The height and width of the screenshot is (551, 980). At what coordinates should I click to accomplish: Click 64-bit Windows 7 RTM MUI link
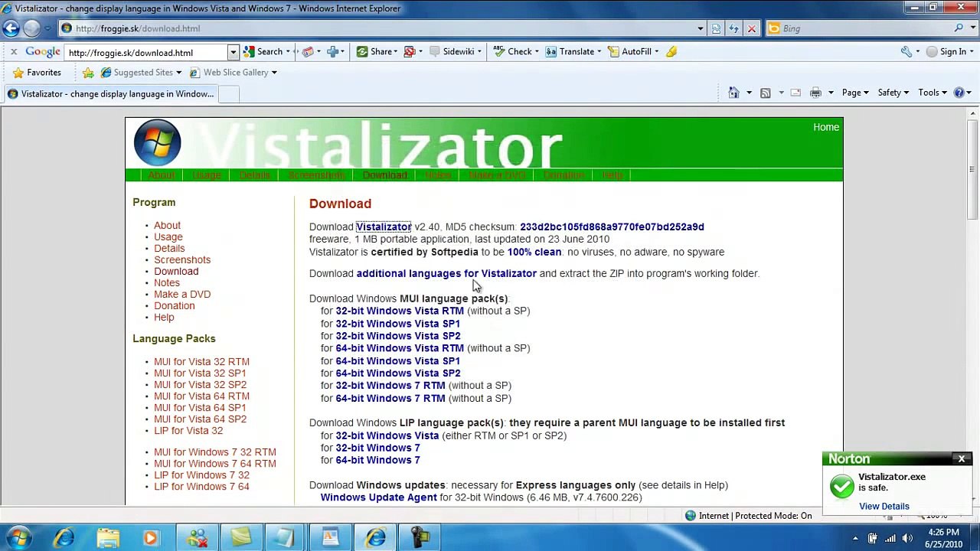390,398
